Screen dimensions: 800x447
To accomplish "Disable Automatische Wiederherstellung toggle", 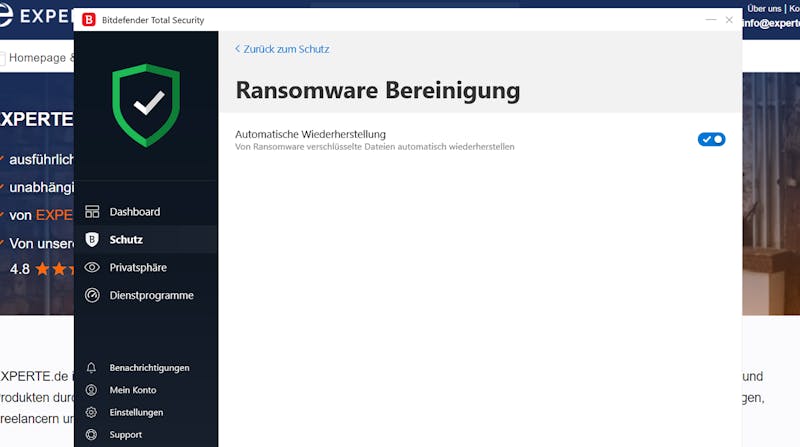I will coord(711,139).
